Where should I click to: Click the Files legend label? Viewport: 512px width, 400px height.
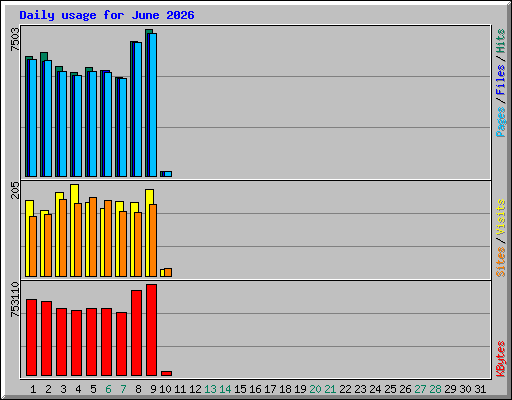click(x=500, y=79)
